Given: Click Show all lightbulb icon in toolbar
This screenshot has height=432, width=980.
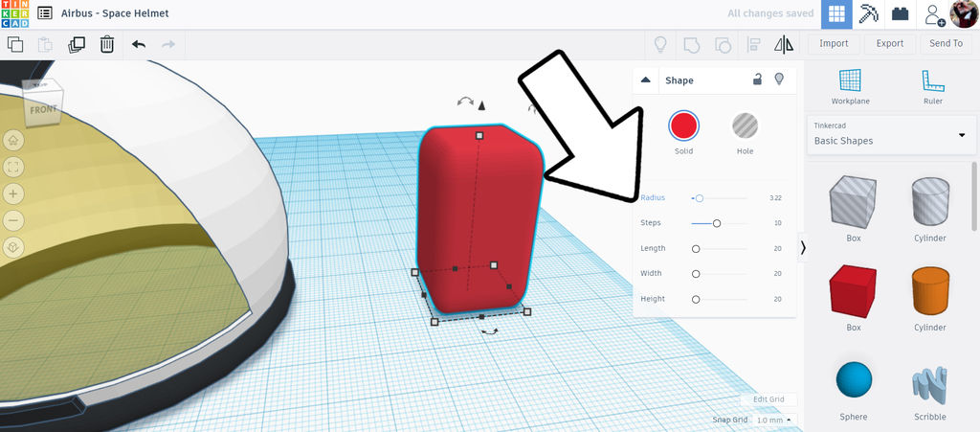Looking at the screenshot, I should [x=660, y=44].
